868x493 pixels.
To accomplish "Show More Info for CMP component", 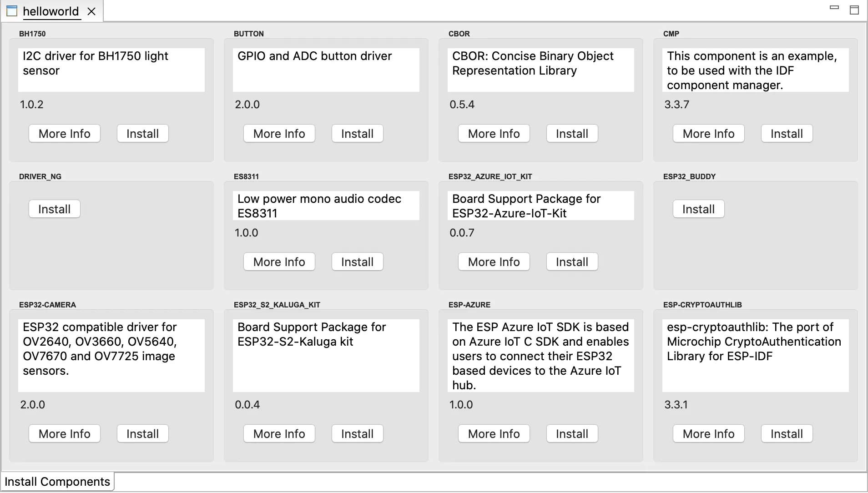I will [708, 134].
